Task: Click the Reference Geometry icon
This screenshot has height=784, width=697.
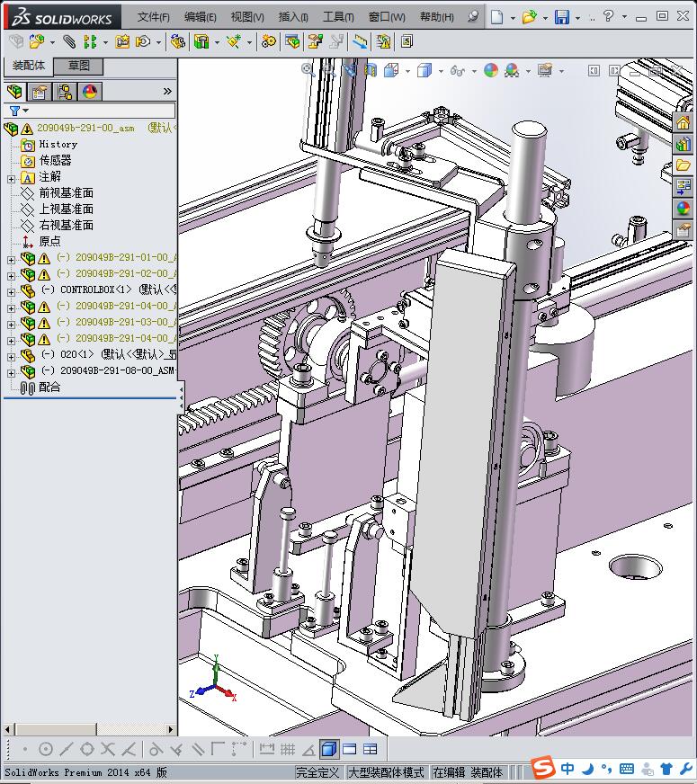Action: click(x=234, y=41)
